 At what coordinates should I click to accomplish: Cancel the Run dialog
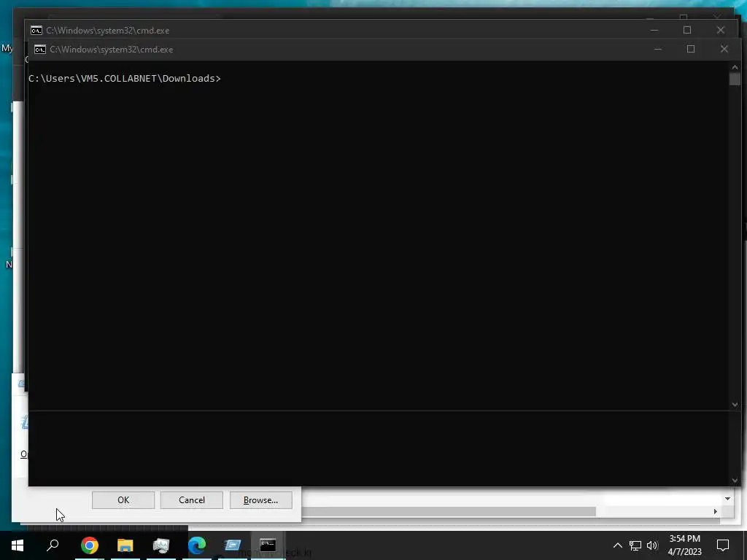click(192, 500)
